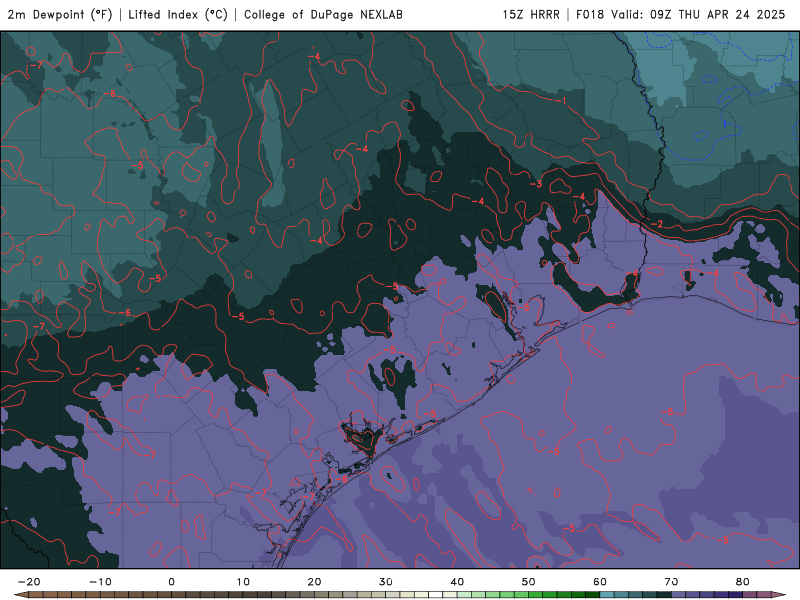Click the "50" color bar tick label

point(529,582)
